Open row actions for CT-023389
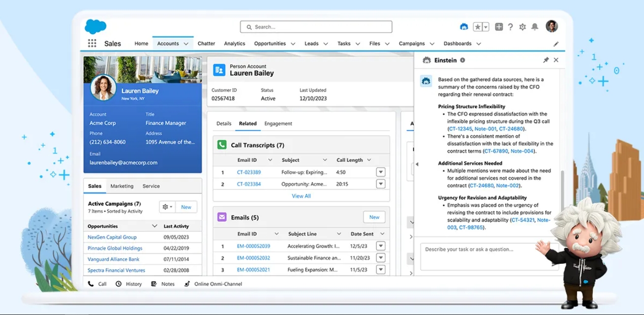This screenshot has width=644, height=315. tap(380, 172)
